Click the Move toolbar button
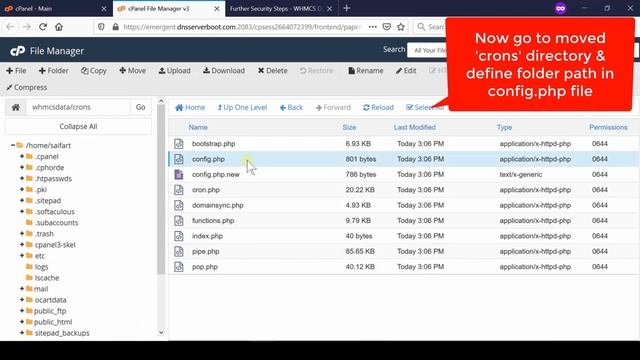 click(x=132, y=71)
